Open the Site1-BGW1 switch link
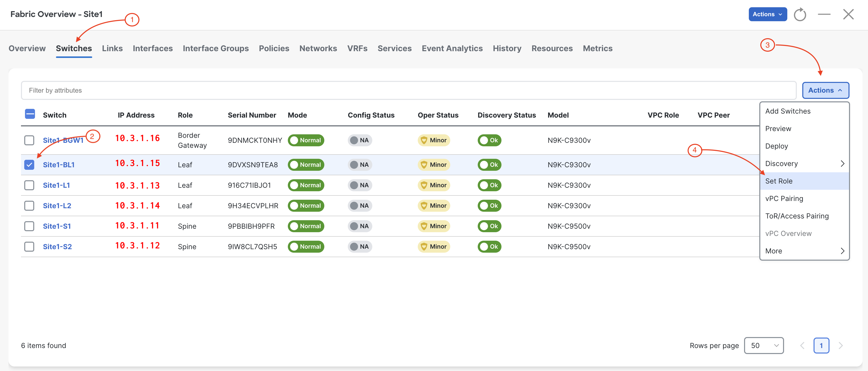The width and height of the screenshot is (868, 371). (x=63, y=140)
